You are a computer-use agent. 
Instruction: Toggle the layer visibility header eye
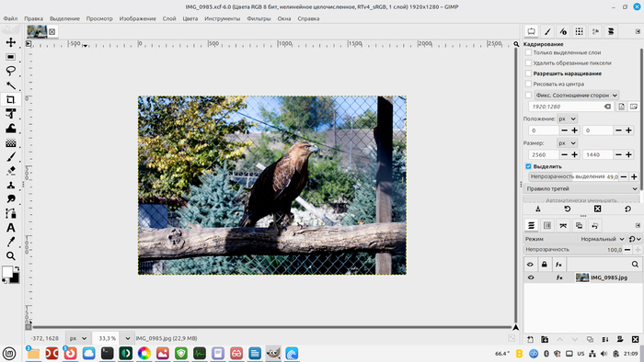tap(530, 265)
